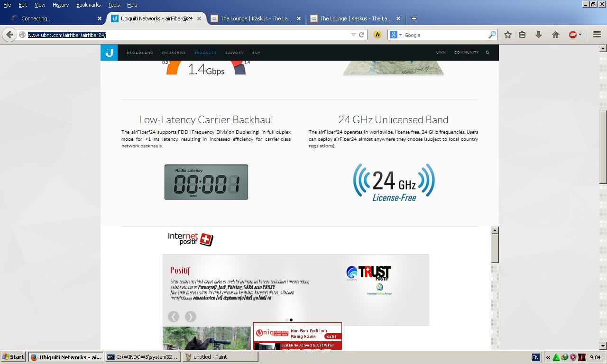Open the downloads arrow icon
This screenshot has height=364, width=607.
pos(539,35)
